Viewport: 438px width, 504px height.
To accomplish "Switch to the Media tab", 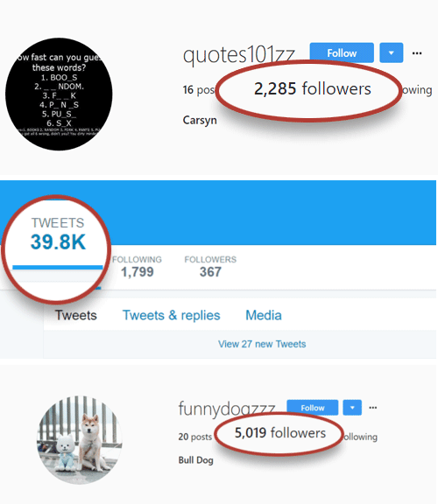I will click(x=264, y=315).
